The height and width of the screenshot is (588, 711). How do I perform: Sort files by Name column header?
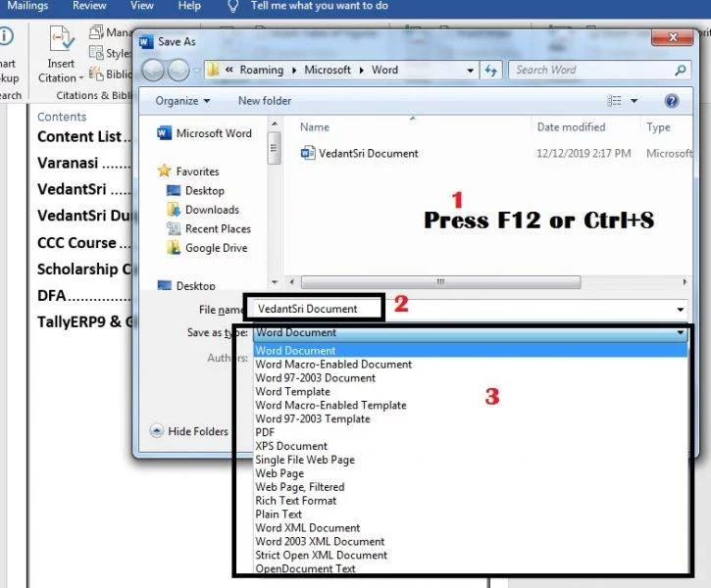point(315,126)
